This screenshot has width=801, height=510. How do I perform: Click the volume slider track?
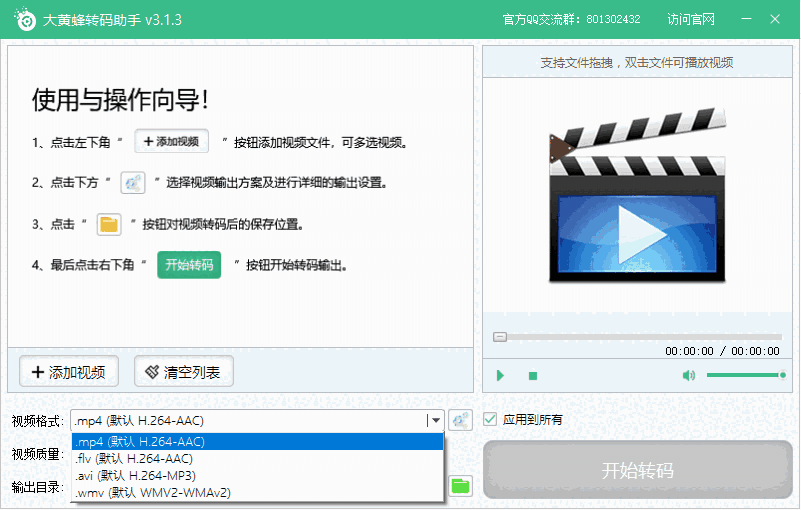coord(744,375)
